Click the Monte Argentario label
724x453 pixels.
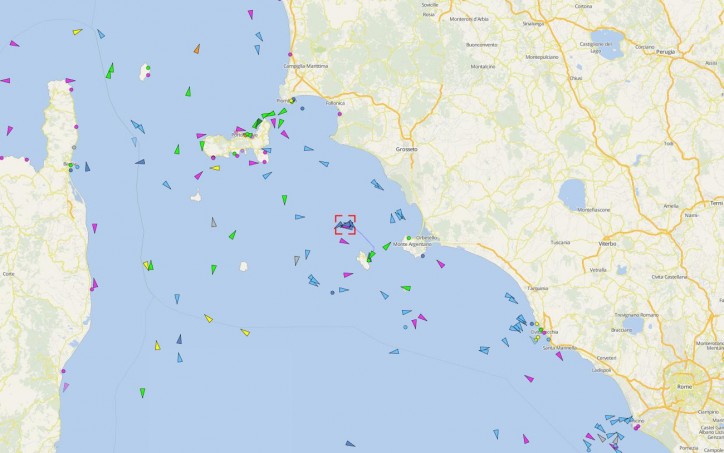412,244
